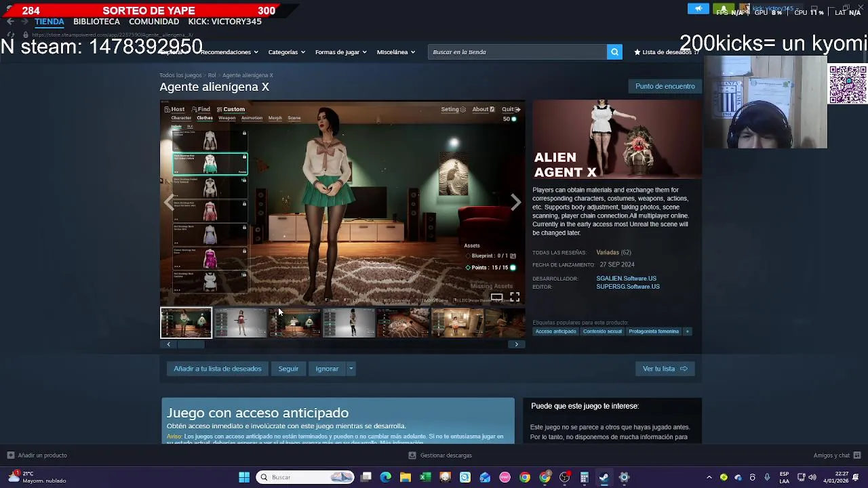The image size is (868, 488).
Task: Open fullscreen view of the screenshot
Action: point(515,297)
